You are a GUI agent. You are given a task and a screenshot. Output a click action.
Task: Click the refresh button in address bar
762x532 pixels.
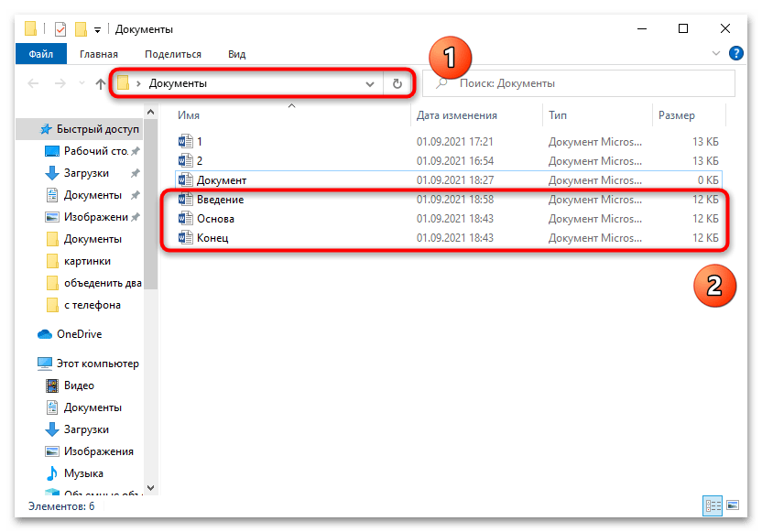click(397, 83)
